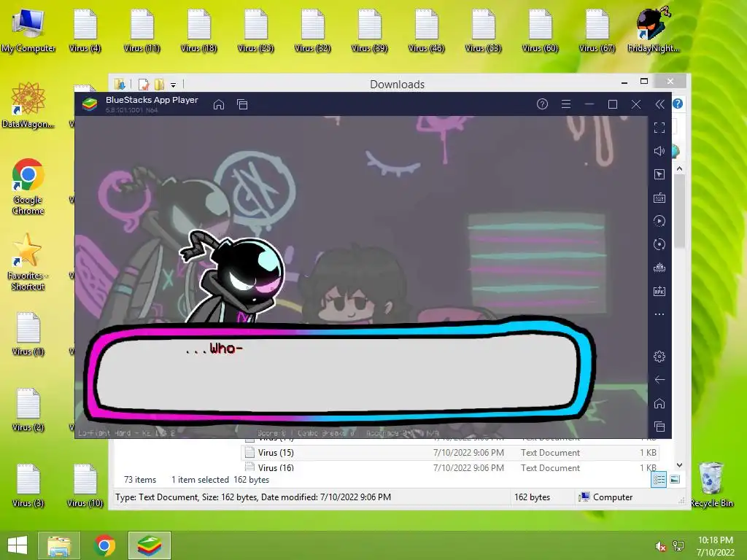
Task: Click the home icon in BlueStacks title bar
Action: [x=219, y=104]
